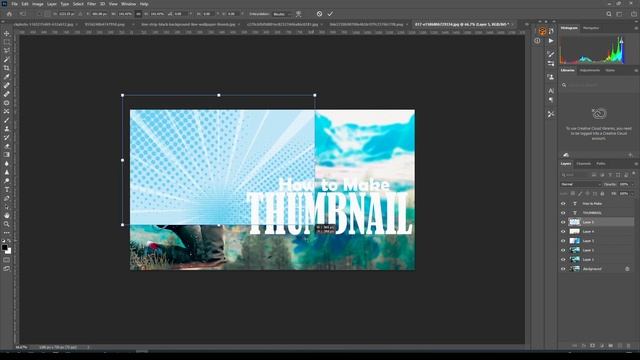640x360 pixels.
Task: Switch to the Adjustments tab
Action: [590, 70]
